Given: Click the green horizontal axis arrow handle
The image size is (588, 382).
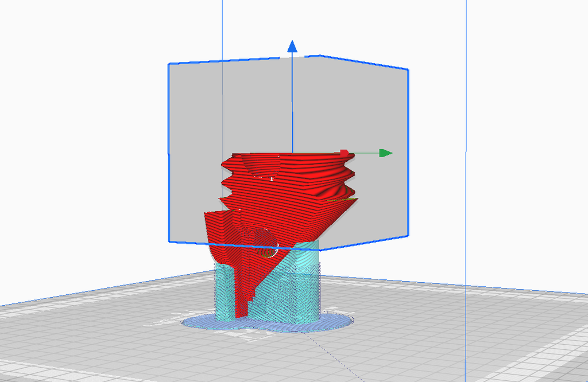Looking at the screenshot, I should point(385,153).
